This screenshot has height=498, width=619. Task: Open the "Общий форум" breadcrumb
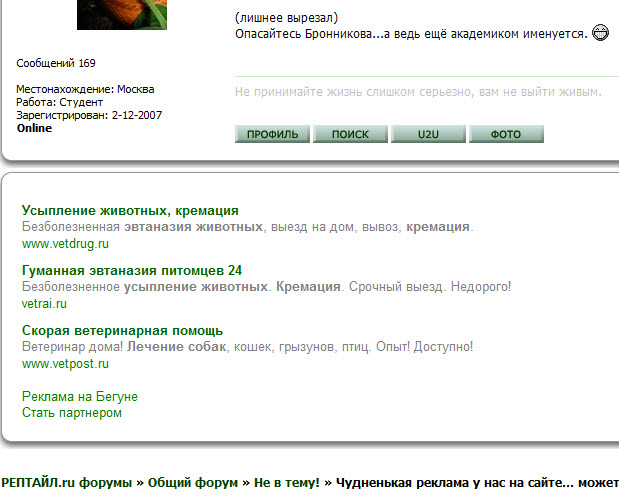193,483
